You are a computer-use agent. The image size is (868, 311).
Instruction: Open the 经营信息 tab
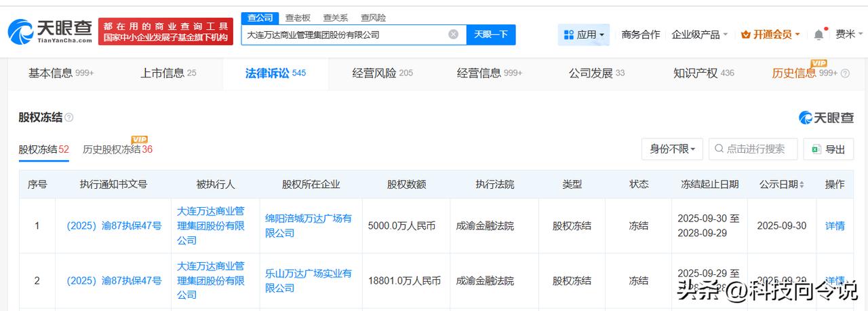[x=490, y=73]
